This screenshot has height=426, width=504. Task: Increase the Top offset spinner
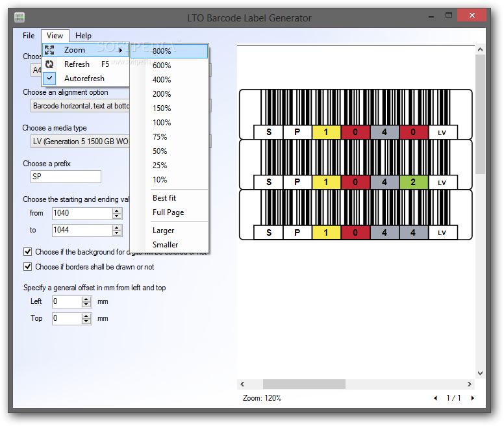point(86,316)
